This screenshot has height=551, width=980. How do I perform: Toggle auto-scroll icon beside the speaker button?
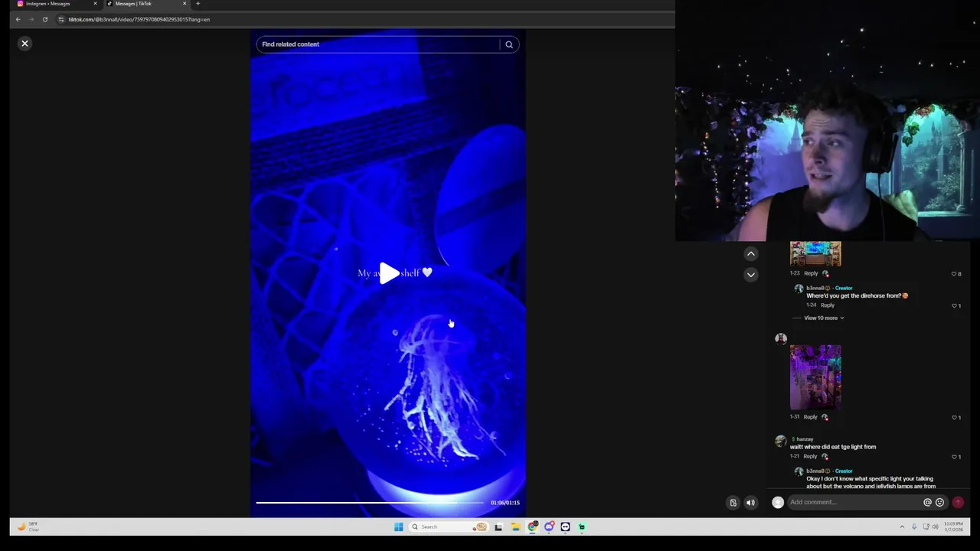(733, 503)
